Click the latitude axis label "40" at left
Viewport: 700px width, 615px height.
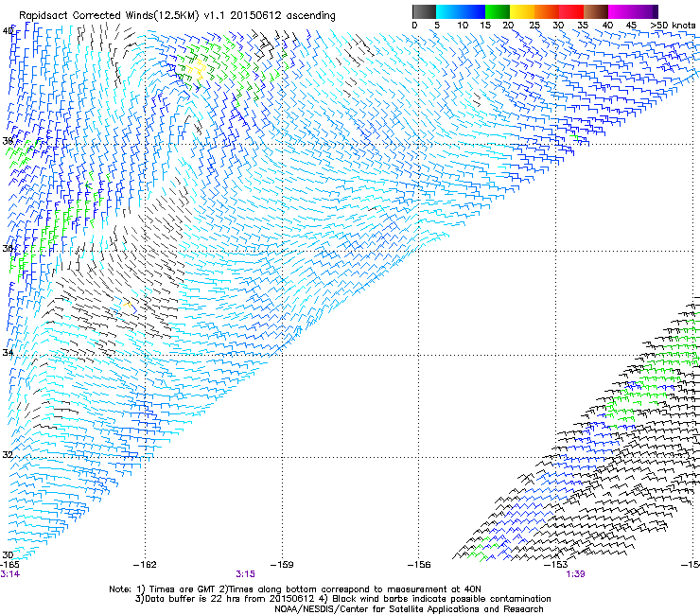point(8,31)
